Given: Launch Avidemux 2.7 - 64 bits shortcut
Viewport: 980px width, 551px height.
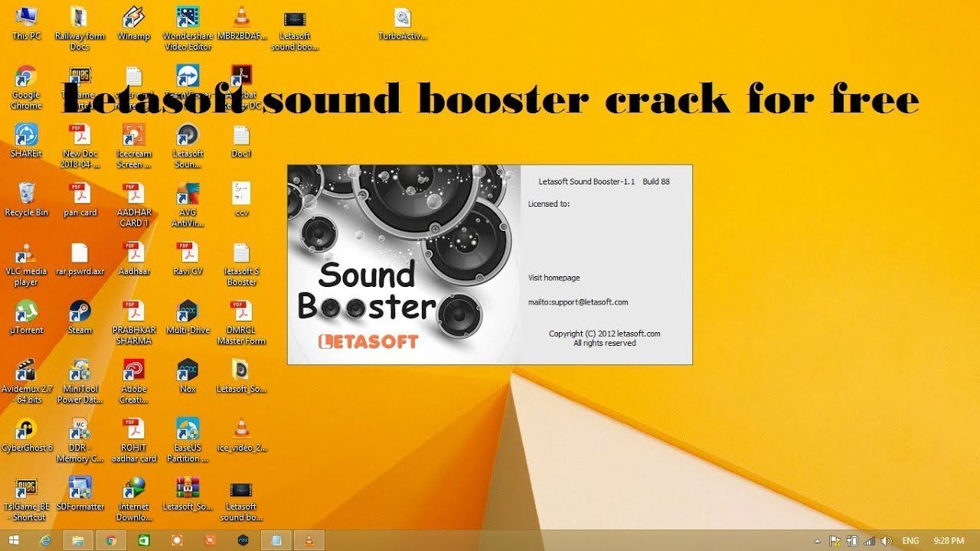Looking at the screenshot, I should click(26, 382).
